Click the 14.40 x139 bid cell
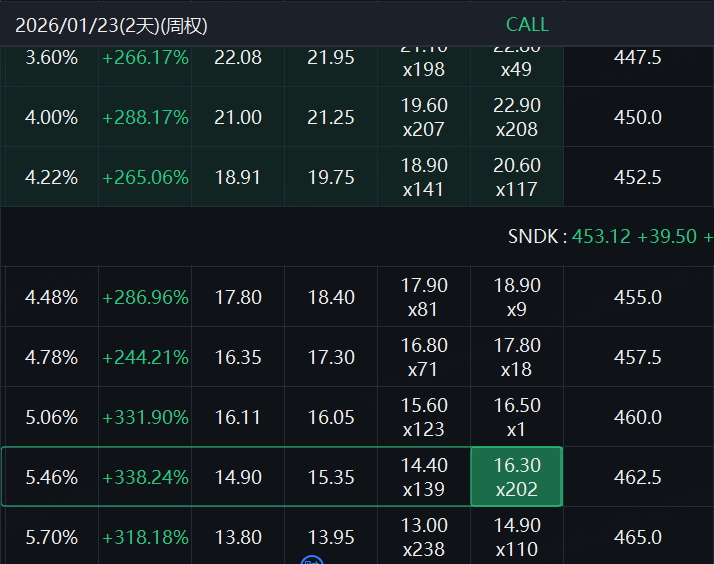The image size is (714, 564). coord(423,477)
